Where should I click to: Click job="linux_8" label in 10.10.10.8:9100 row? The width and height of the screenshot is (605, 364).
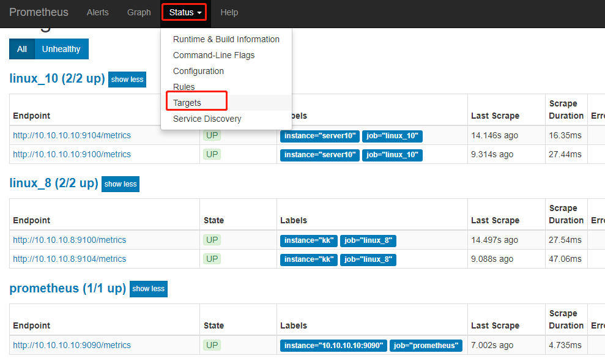(x=368, y=240)
